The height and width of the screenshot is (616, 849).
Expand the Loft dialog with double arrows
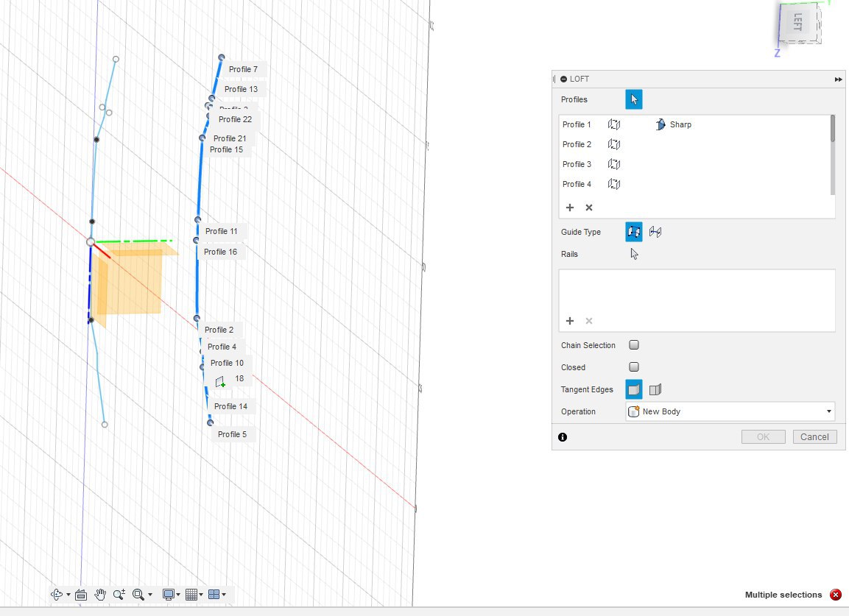tap(838, 79)
